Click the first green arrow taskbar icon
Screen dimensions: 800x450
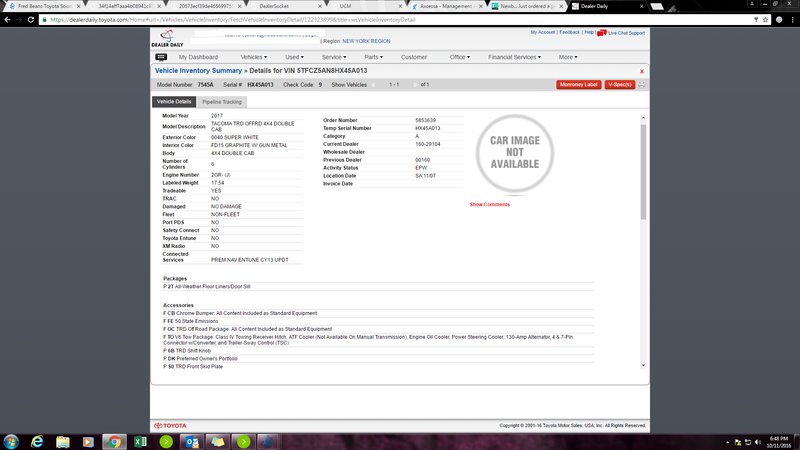point(166,442)
